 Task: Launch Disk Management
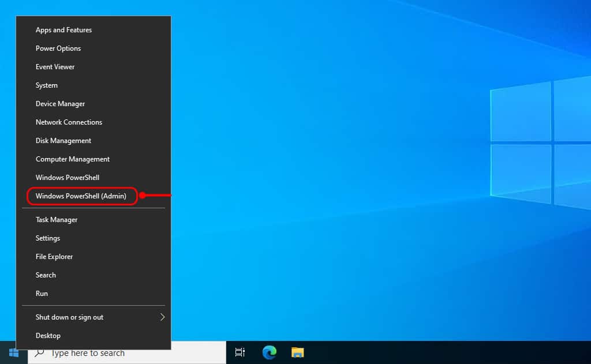[x=93, y=141]
